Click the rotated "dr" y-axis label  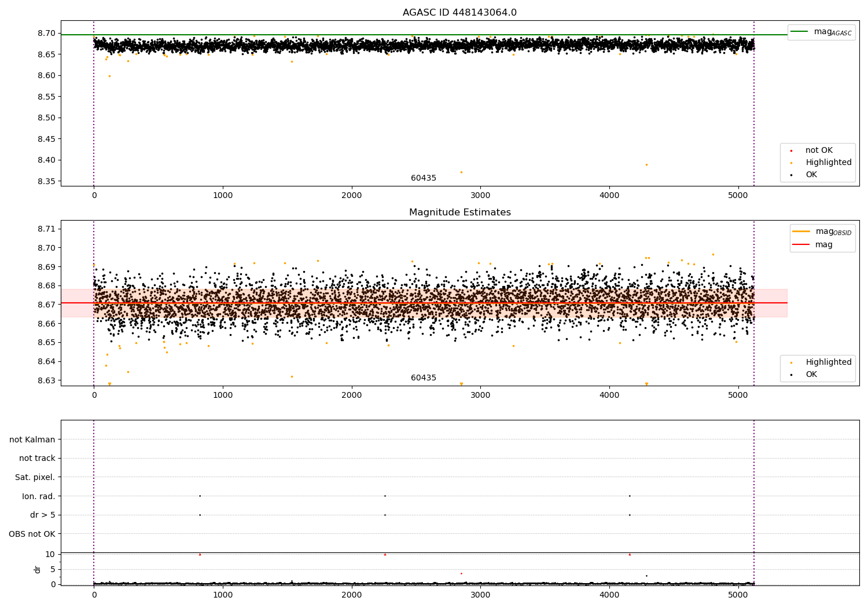click(x=38, y=569)
